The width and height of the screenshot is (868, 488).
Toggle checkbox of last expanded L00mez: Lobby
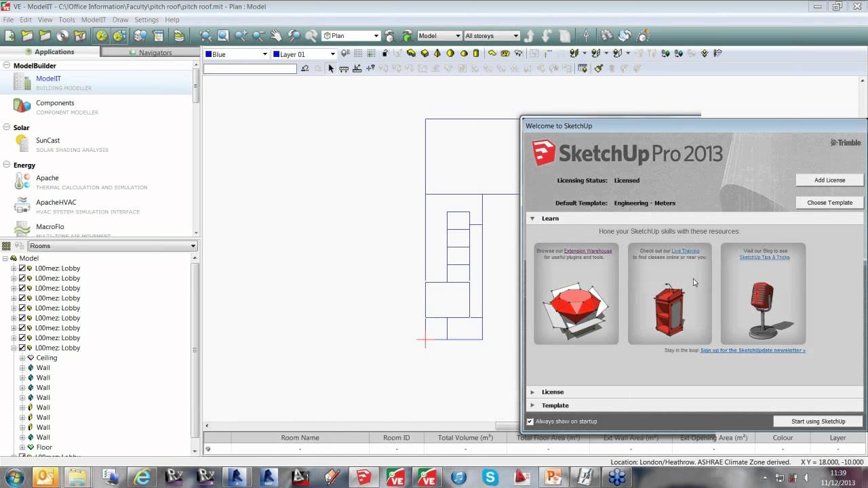pos(22,348)
